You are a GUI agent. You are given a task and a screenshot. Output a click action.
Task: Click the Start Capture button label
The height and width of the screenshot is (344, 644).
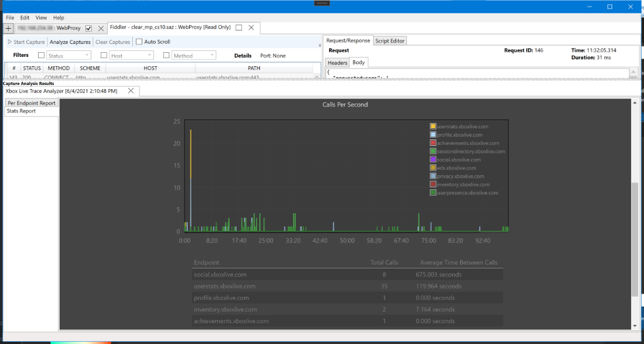29,42
